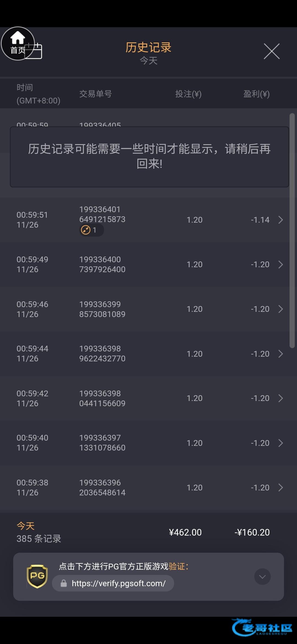The height and width of the screenshot is (644, 297).
Task: Tap the PG shield logo
Action: pos(37,576)
